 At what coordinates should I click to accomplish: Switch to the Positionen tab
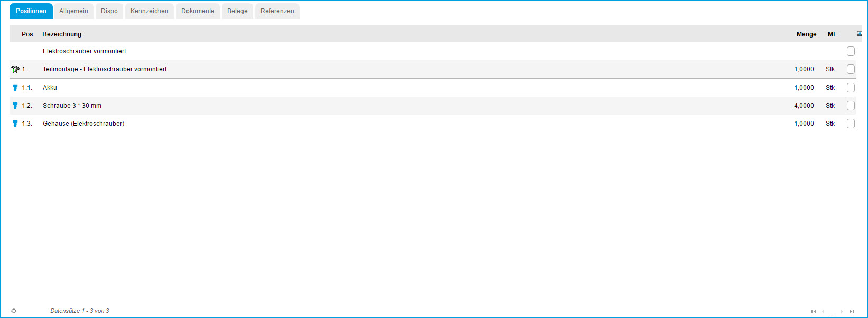[x=31, y=11]
